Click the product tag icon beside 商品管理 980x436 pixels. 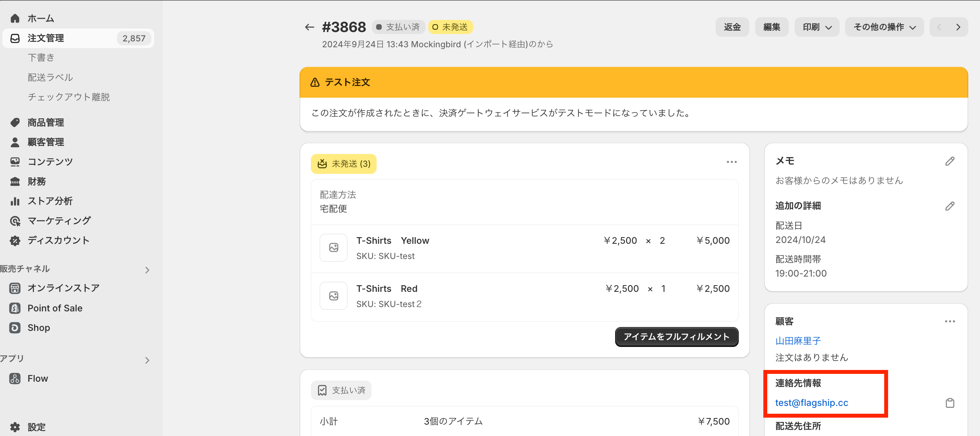pos(15,123)
